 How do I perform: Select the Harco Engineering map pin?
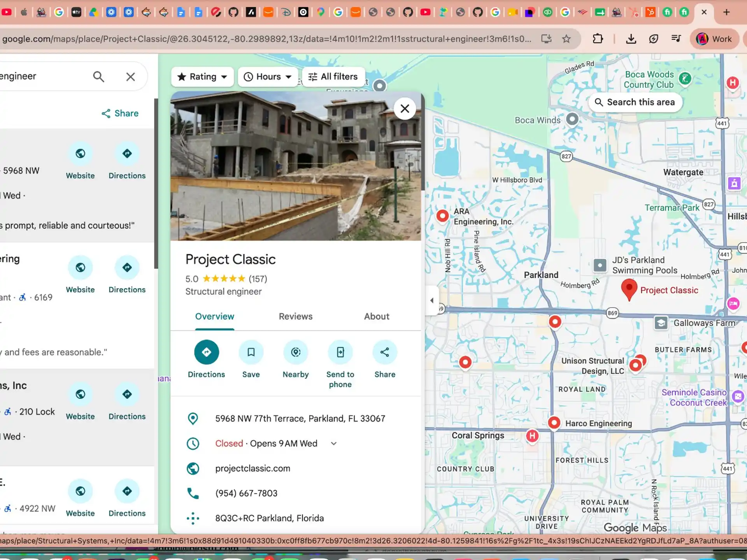[554, 423]
